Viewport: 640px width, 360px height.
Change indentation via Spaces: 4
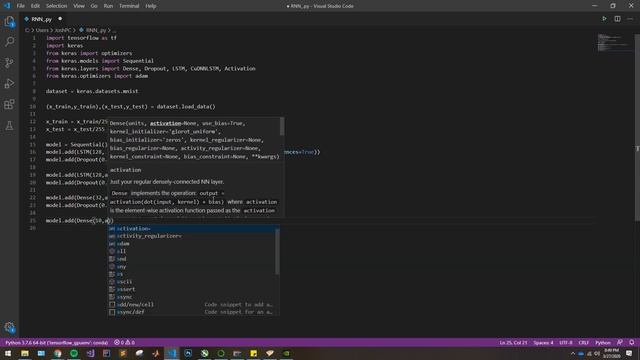[x=543, y=342]
